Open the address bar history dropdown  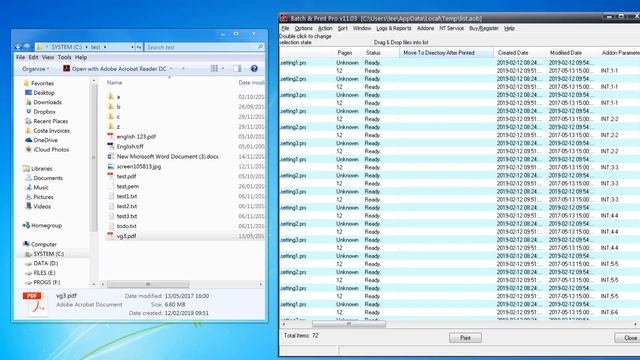(132, 47)
